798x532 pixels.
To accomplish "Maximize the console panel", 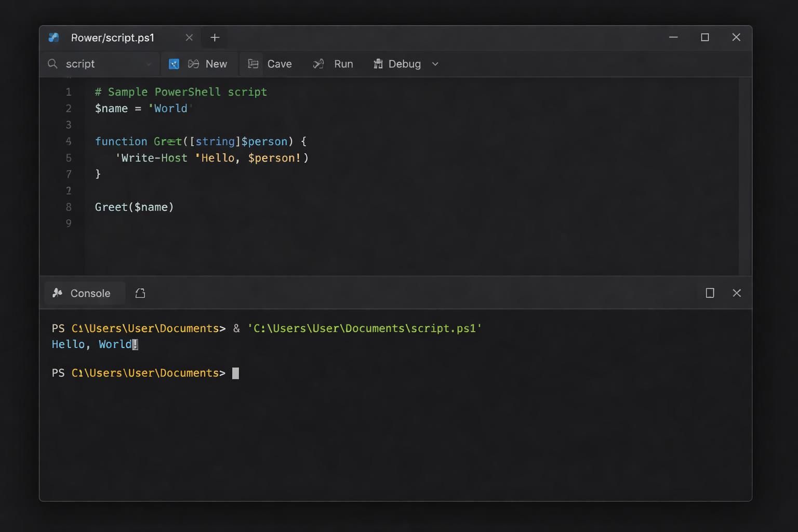I will [710, 293].
